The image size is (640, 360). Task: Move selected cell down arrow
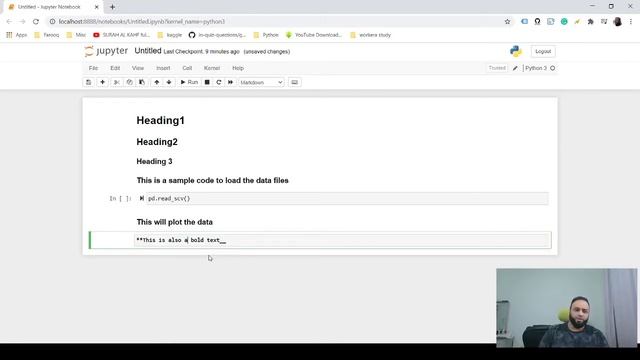pos(169,82)
